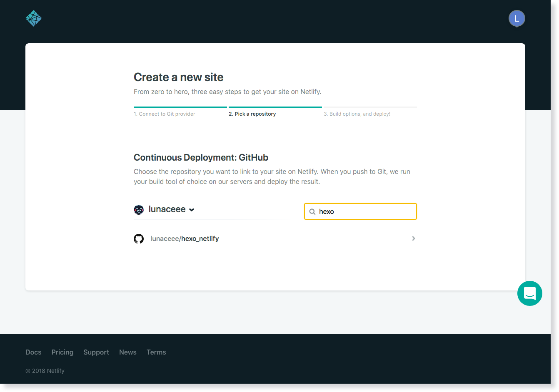
Task: Click the News footer link
Action: click(127, 352)
